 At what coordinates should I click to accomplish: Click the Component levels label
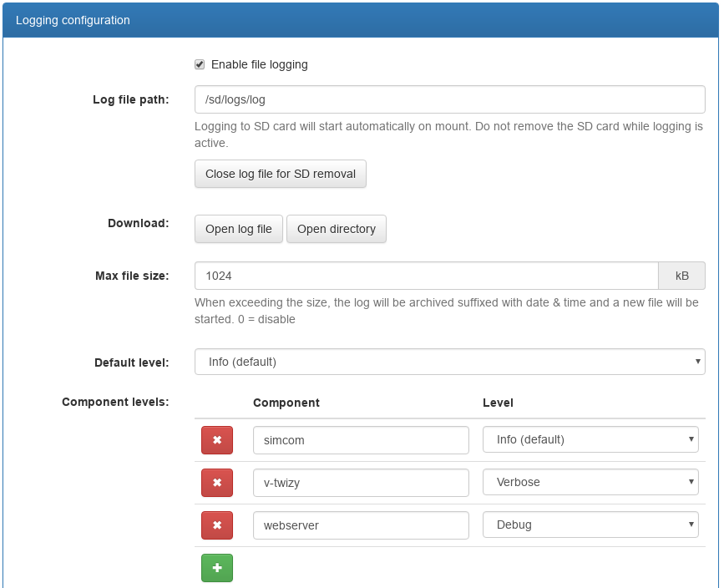(x=115, y=402)
